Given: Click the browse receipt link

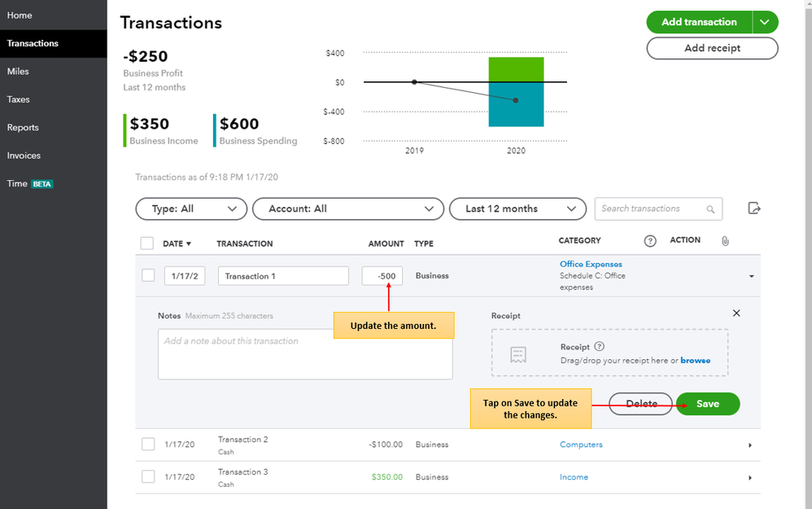Looking at the screenshot, I should coord(695,360).
